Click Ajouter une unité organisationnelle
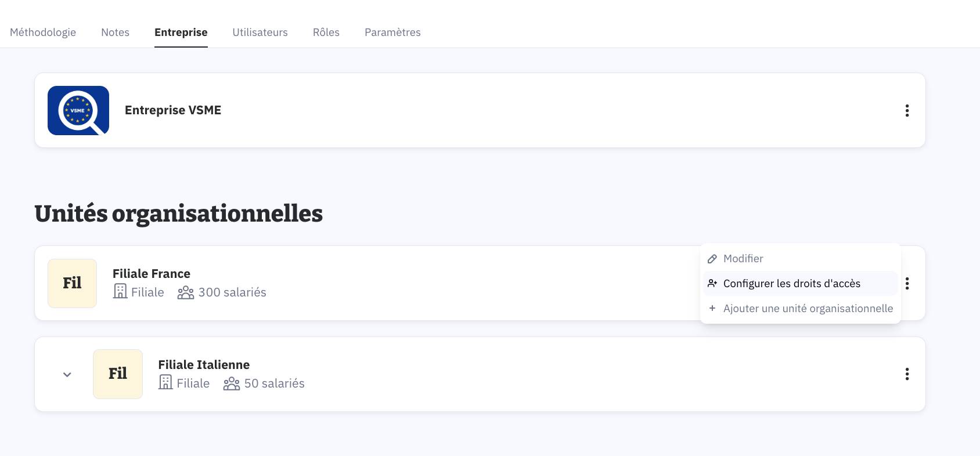This screenshot has height=456, width=980. pyautogui.click(x=808, y=309)
